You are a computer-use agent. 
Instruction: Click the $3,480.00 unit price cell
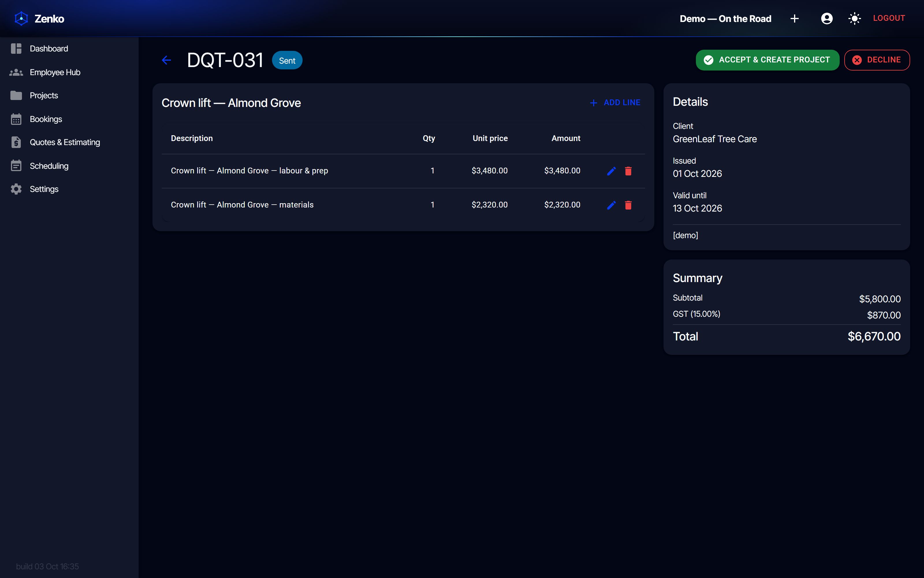[489, 171]
